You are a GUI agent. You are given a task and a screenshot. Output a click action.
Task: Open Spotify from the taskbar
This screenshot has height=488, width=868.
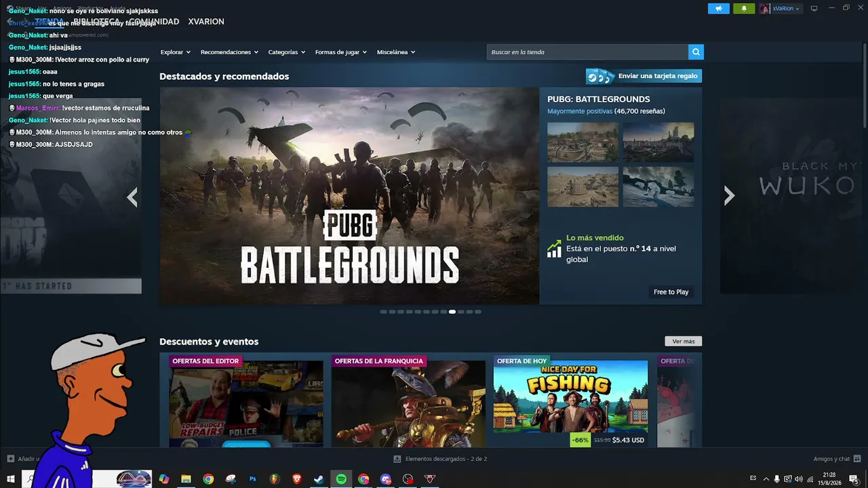[x=341, y=479]
